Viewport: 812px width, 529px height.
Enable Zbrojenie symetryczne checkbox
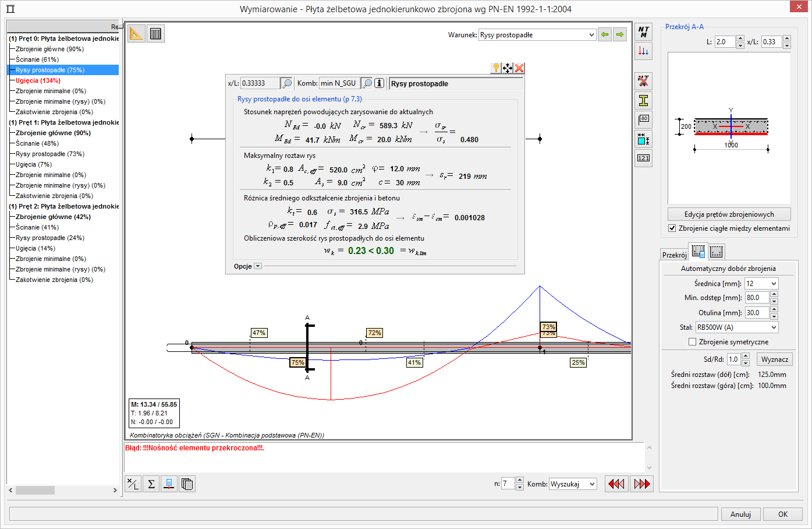tap(692, 342)
